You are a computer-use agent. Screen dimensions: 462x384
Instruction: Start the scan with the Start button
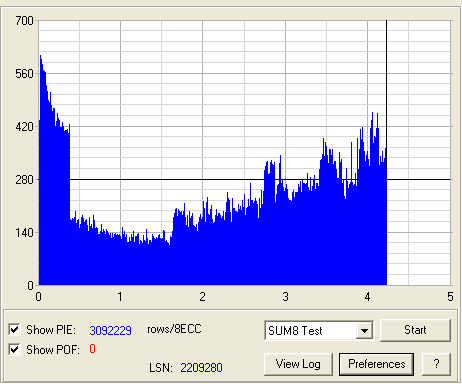click(x=415, y=330)
